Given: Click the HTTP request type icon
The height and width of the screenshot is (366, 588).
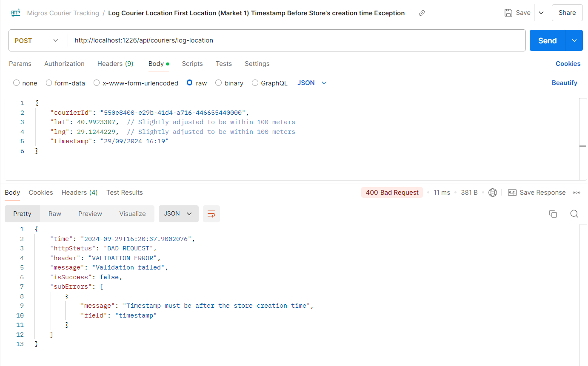Looking at the screenshot, I should (15, 13).
